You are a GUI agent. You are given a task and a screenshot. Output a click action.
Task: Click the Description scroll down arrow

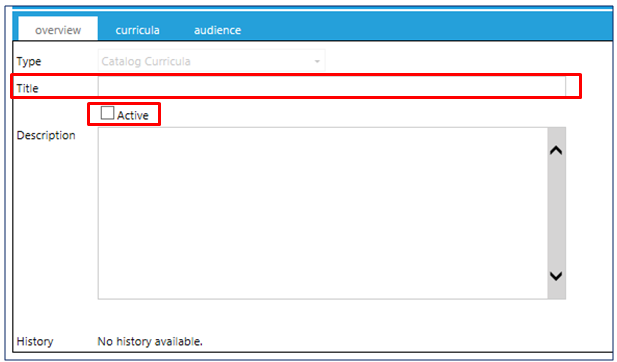click(x=556, y=276)
